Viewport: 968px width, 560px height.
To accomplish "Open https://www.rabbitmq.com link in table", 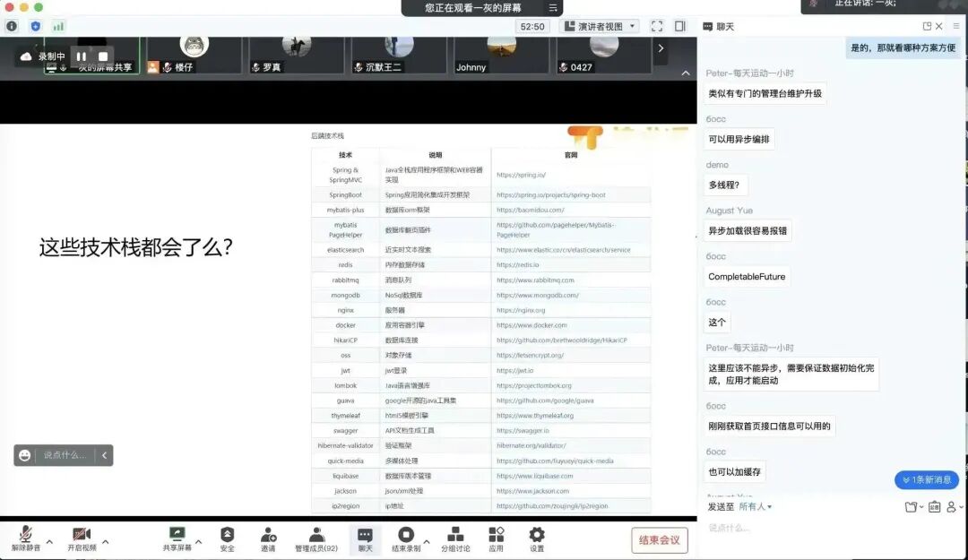I will click(x=535, y=280).
